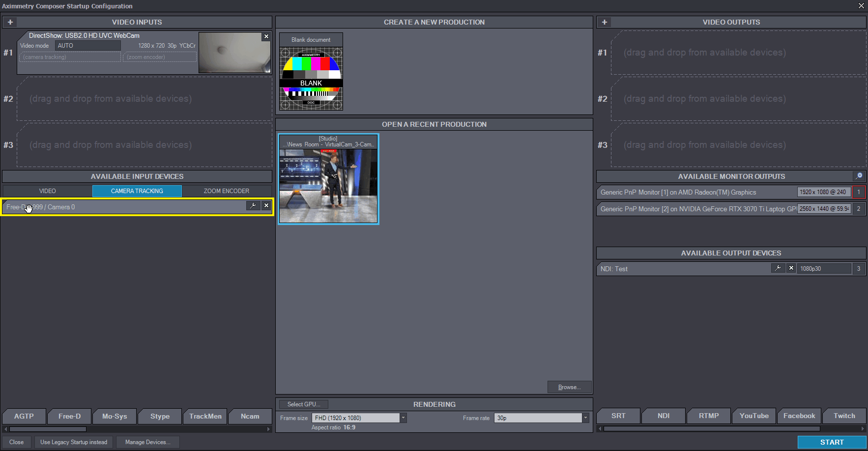Screen dimensions: 868x451
Task: Add a Facebook streaming output
Action: (799, 416)
